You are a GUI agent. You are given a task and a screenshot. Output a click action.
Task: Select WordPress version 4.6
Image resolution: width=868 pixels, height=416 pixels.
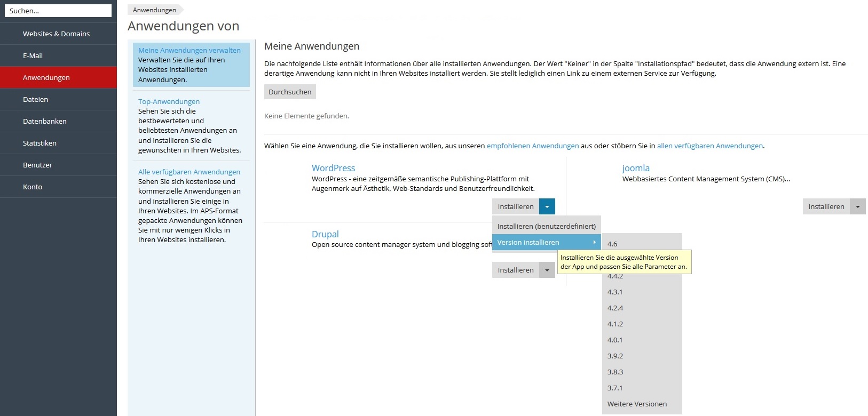642,244
